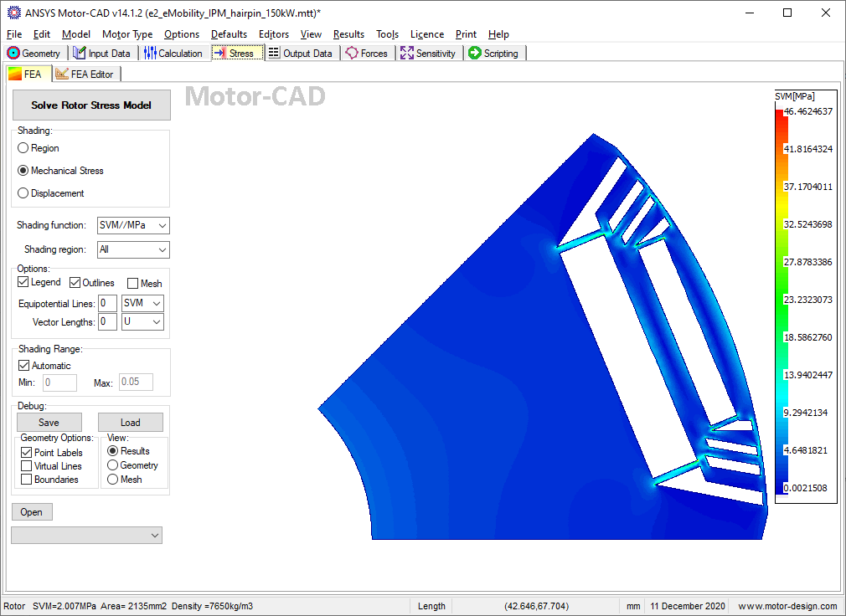Viewport: 846px width, 616px height.
Task: Click the Sensitivity tab arrows icon
Action: (407, 53)
